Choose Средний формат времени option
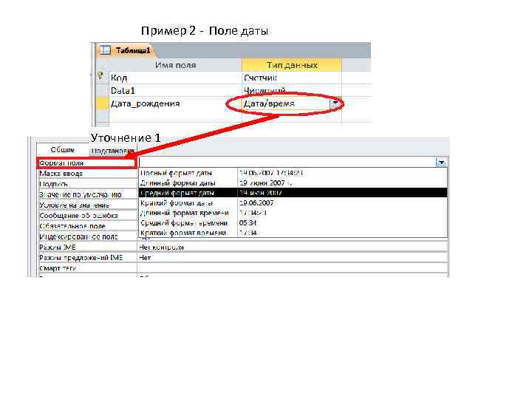Screen dimensions: 532x399 293,223
